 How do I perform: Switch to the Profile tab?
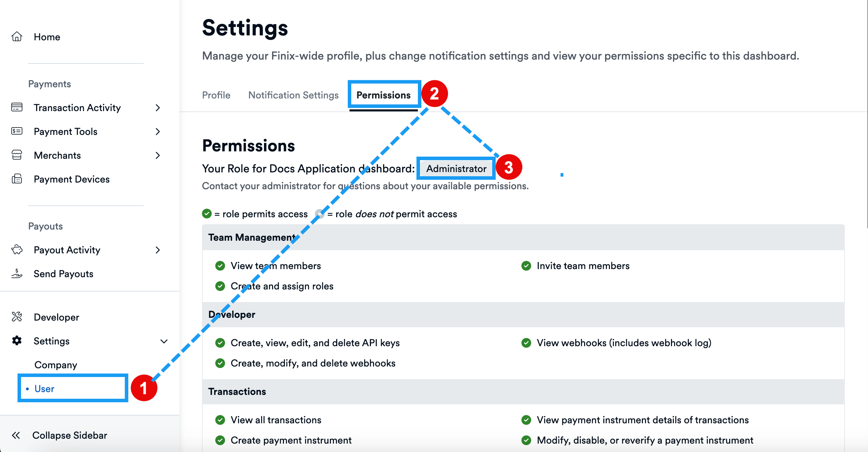(x=216, y=95)
